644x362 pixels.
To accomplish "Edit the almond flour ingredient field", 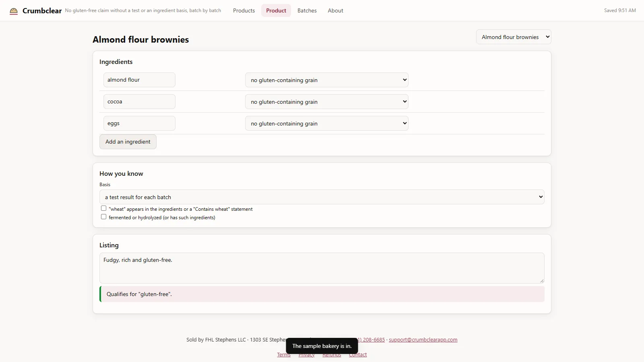I will tap(139, 80).
